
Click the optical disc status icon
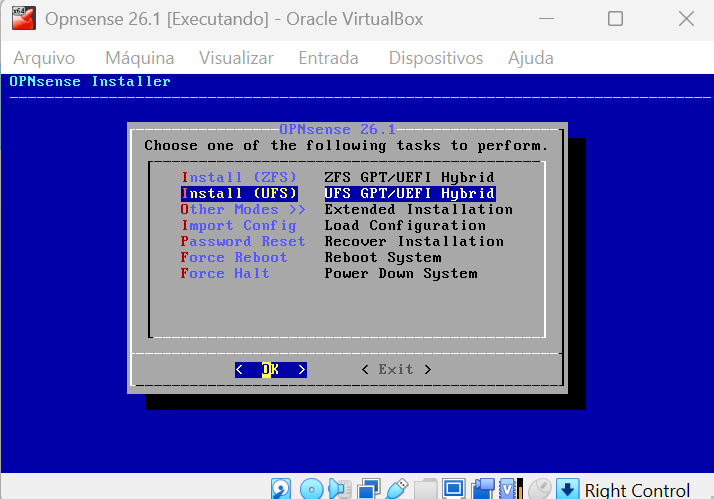[311, 489]
